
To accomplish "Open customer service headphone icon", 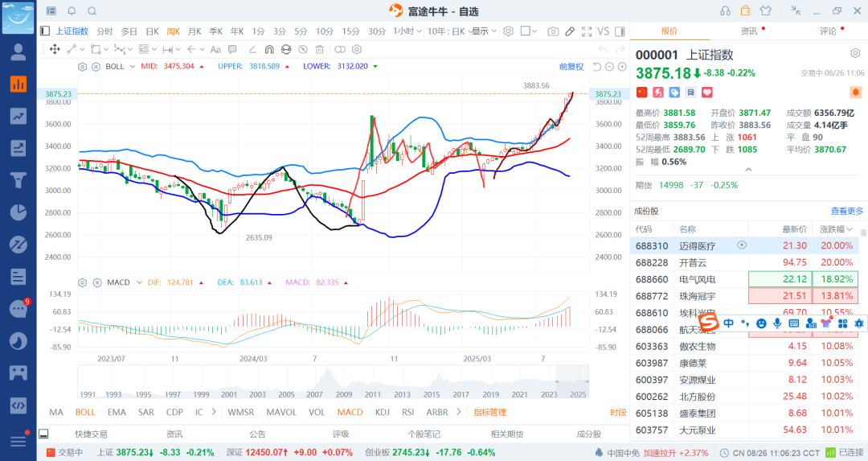I will coord(726,10).
